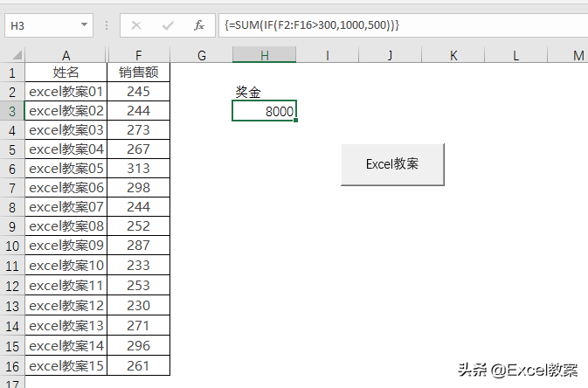Click sales value 296
Screen dimensions: 588x388
pos(139,345)
